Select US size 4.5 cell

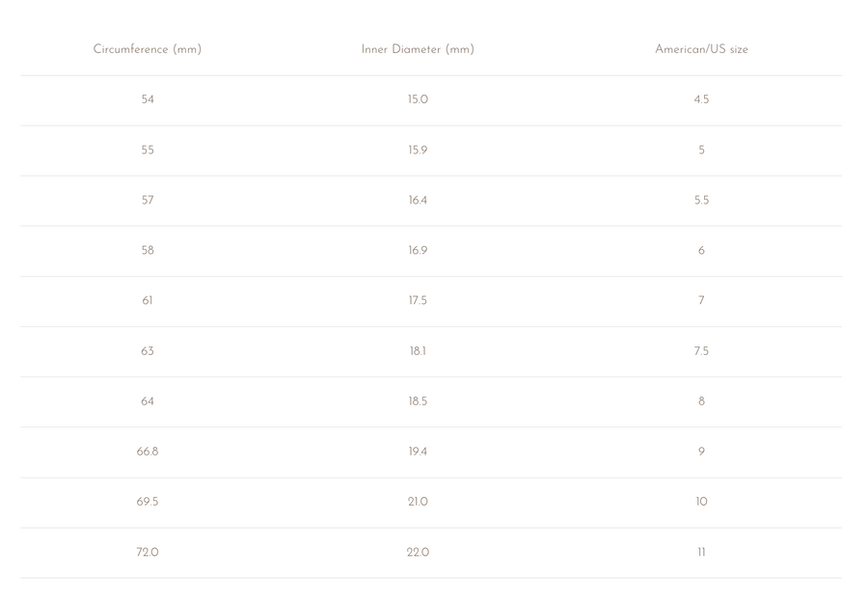701,99
